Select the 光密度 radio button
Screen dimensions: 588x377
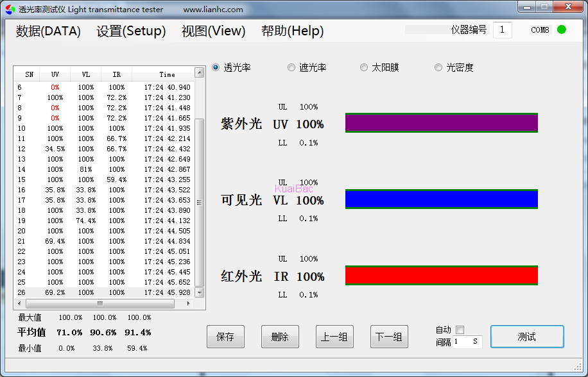click(438, 67)
